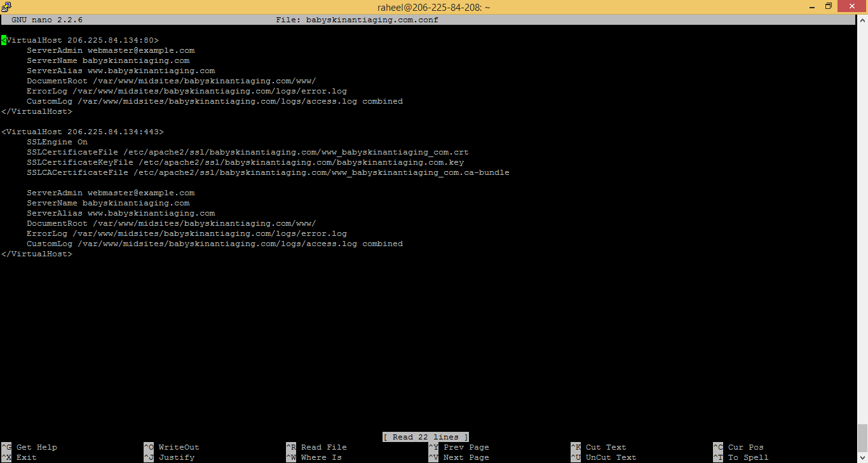The image size is (868, 463).
Task: Click the Cut Text shortcut label
Action: tap(606, 447)
